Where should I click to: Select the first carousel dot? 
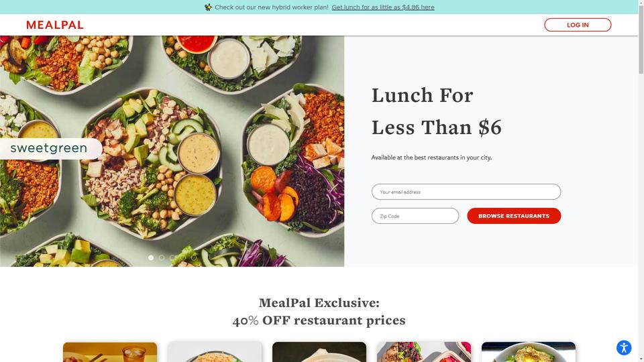(151, 257)
